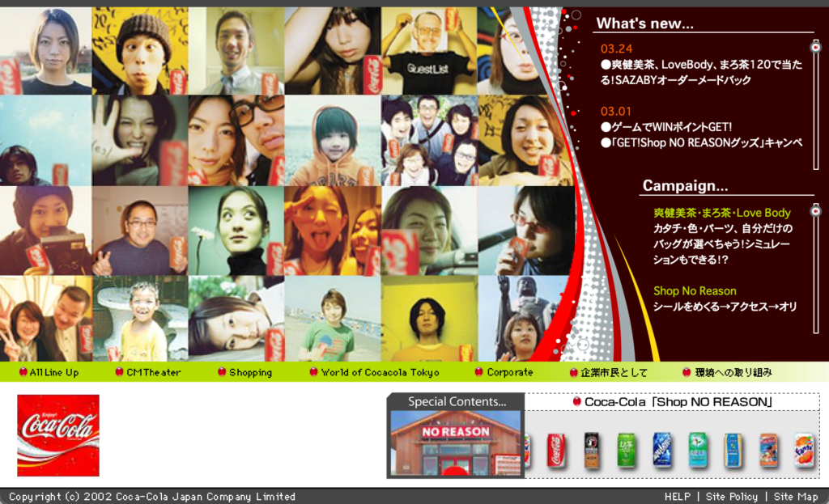Click the Site Policy footer link
829x504 pixels.
[x=732, y=497]
